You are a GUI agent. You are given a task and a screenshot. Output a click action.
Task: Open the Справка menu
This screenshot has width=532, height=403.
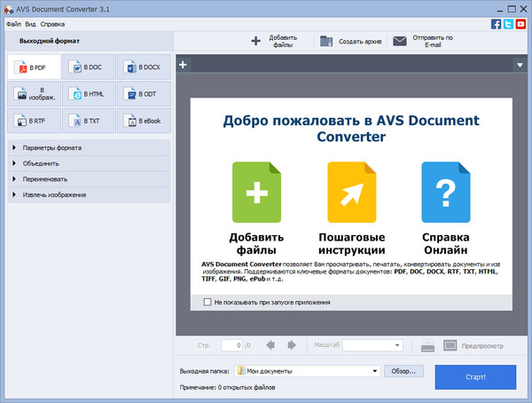(52, 23)
